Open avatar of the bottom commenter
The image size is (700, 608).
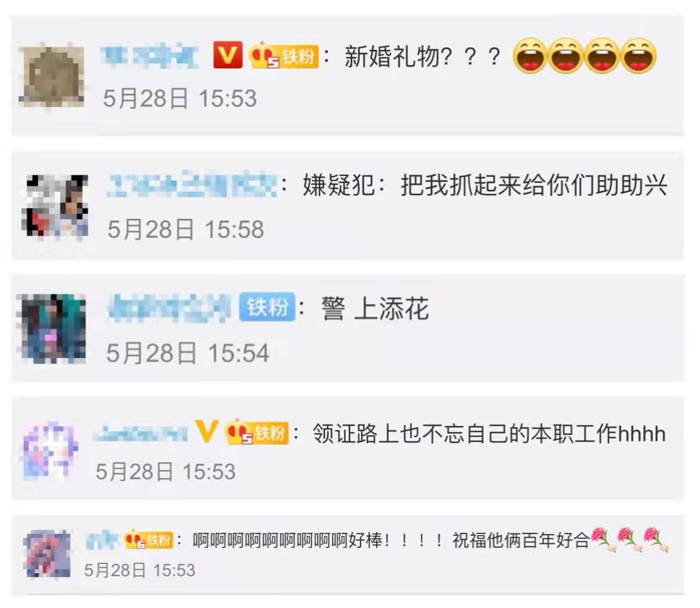pos(47,554)
